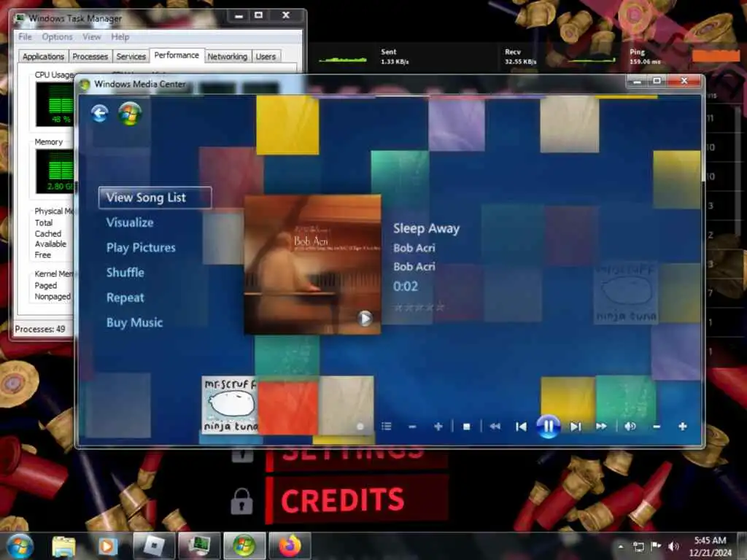Select View Song List
The image size is (747, 560).
[x=155, y=198]
